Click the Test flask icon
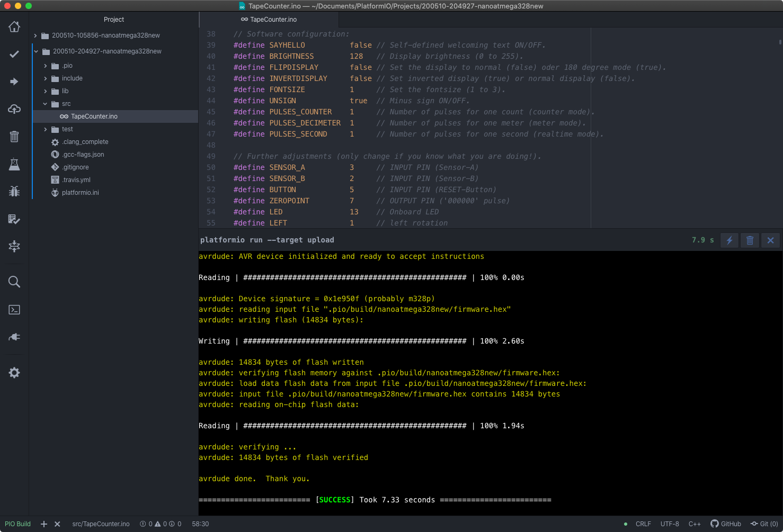The width and height of the screenshot is (783, 532). click(x=14, y=164)
